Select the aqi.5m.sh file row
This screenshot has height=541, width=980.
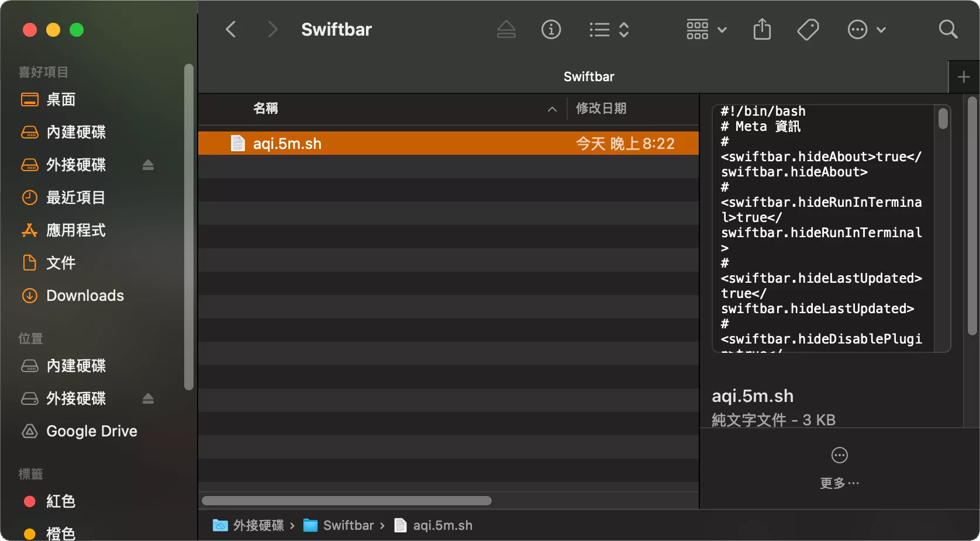click(448, 143)
